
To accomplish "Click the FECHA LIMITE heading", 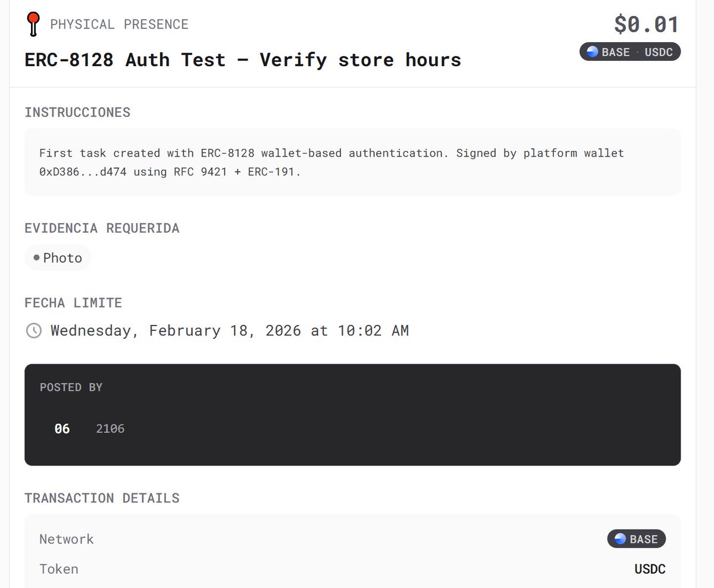I will pyautogui.click(x=73, y=302).
